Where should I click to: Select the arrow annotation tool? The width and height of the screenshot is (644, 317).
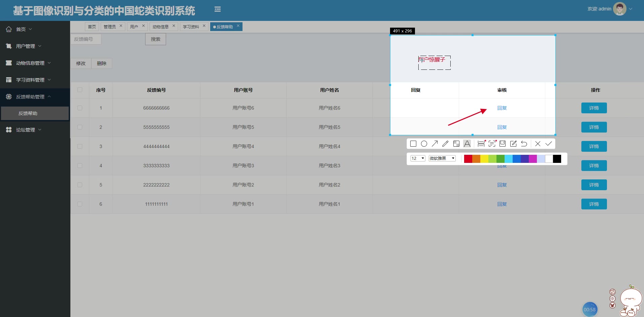435,144
